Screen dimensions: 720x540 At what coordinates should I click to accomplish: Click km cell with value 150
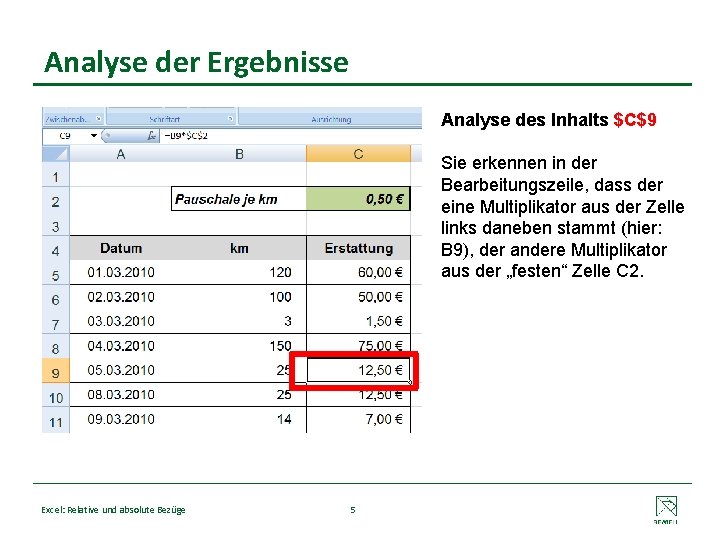pyautogui.click(x=239, y=346)
